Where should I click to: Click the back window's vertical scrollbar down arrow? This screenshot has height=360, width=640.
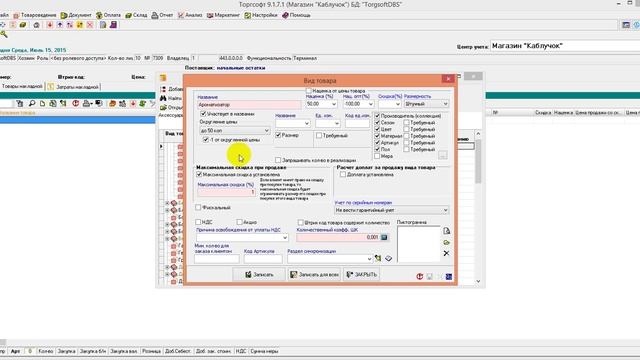tap(478, 281)
